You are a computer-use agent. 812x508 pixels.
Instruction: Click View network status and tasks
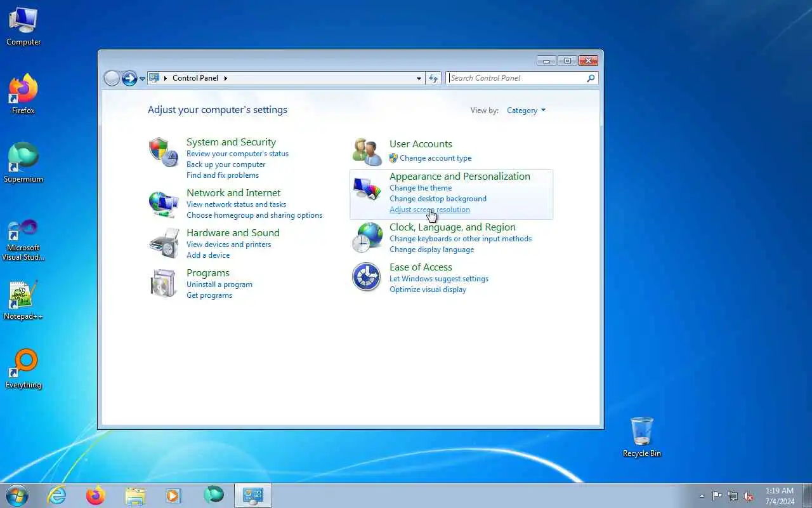pos(236,204)
